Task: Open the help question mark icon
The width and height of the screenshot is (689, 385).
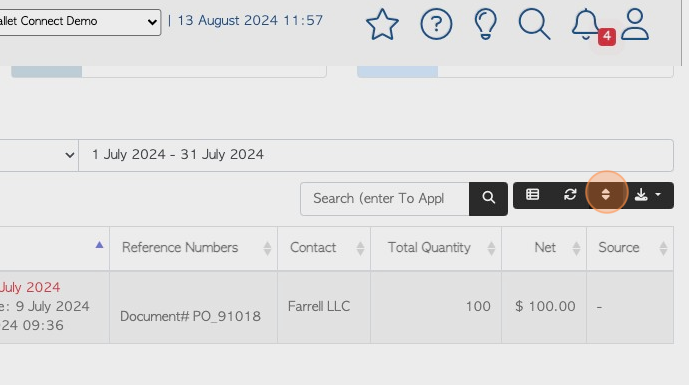Action: [436, 25]
